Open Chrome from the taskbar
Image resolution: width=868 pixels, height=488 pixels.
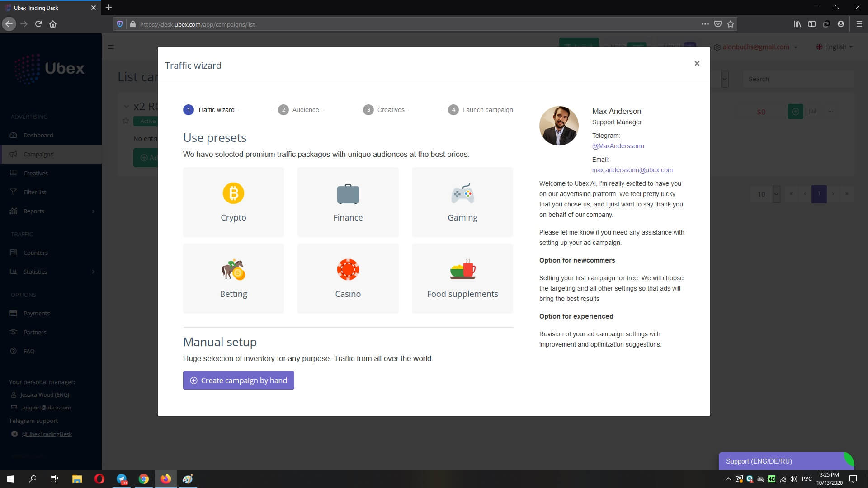pos(144,479)
